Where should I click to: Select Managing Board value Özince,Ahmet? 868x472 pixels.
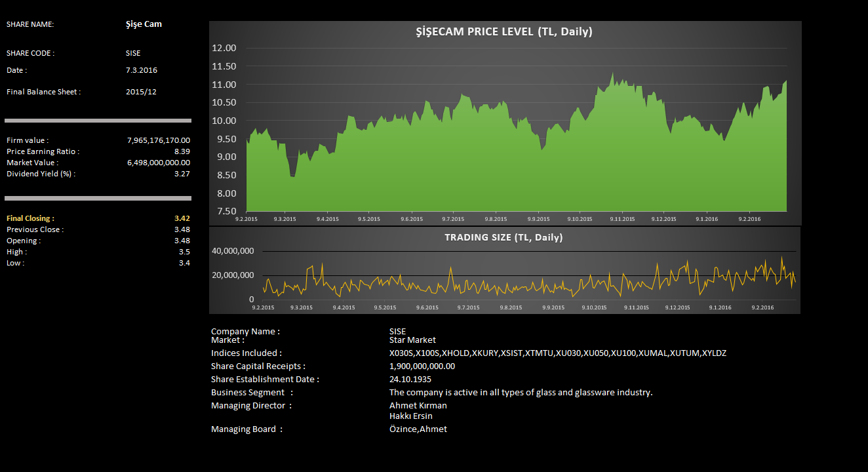(418, 429)
